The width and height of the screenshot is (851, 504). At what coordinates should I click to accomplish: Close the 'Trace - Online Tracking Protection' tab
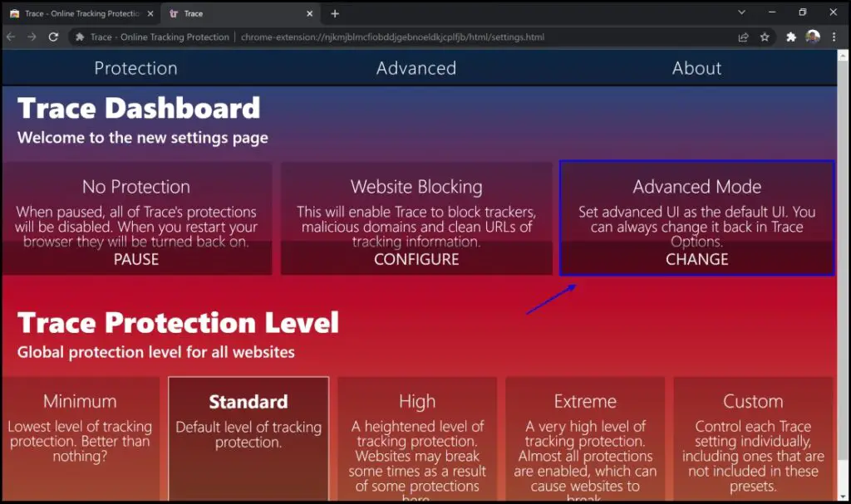click(150, 13)
